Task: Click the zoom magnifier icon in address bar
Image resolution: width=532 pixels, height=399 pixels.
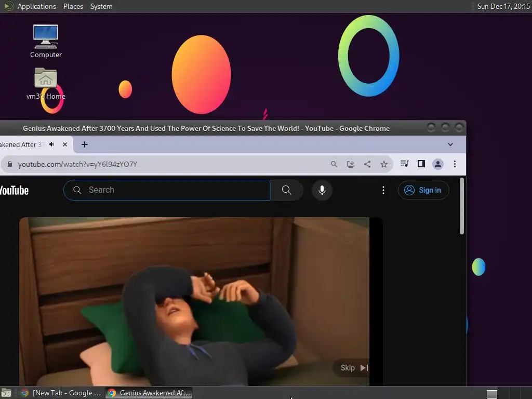Action: (x=334, y=164)
